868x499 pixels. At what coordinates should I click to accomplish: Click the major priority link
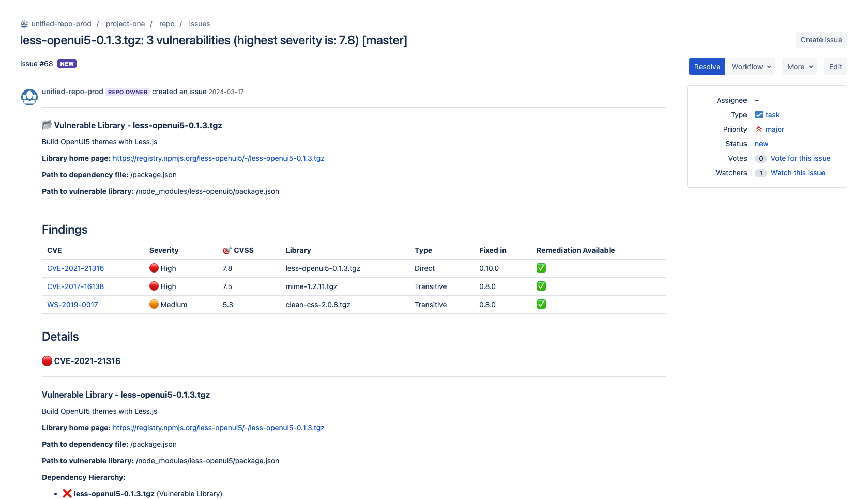(x=775, y=129)
